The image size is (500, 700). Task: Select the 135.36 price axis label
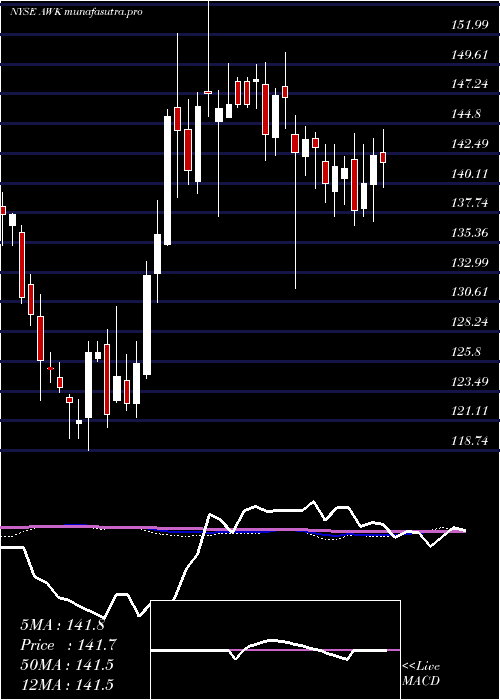469,233
